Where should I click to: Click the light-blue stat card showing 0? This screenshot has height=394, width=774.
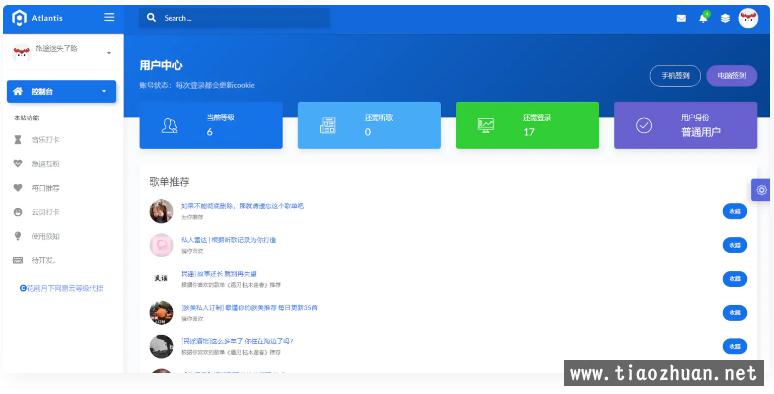(x=369, y=125)
